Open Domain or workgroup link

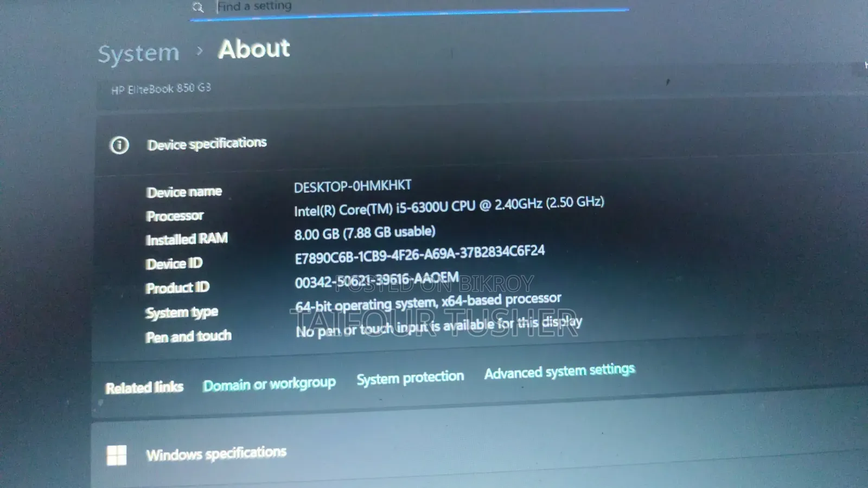269,384
